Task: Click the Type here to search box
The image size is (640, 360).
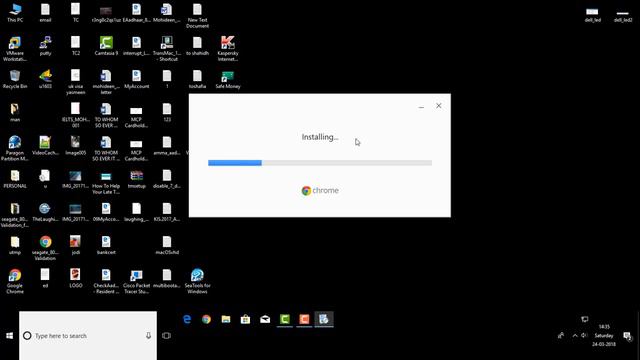Action: [x=88, y=336]
